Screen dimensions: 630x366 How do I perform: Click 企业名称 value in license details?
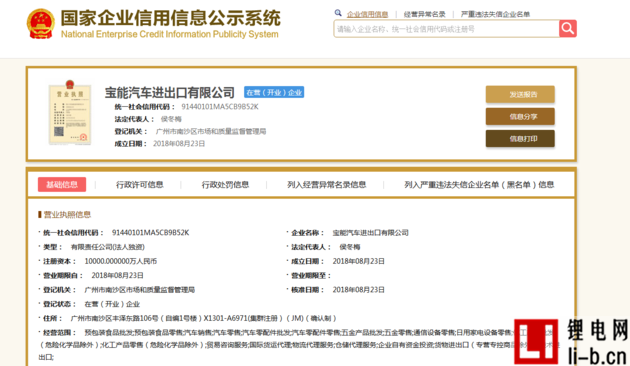pos(370,233)
